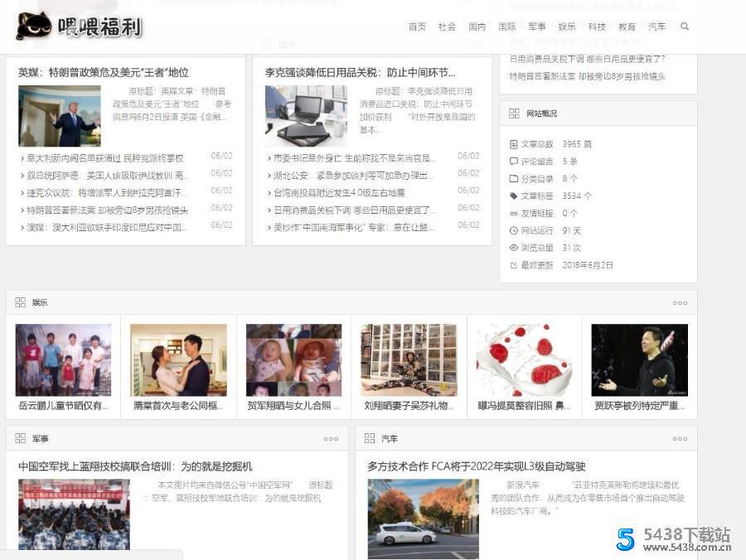The image size is (746, 560).
Task: Click the clock icon beside 网站运行
Action: point(514,229)
